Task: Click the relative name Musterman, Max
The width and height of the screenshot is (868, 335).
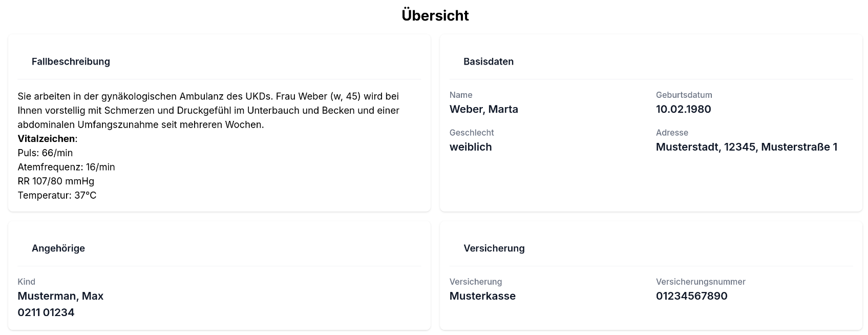Action: [60, 296]
